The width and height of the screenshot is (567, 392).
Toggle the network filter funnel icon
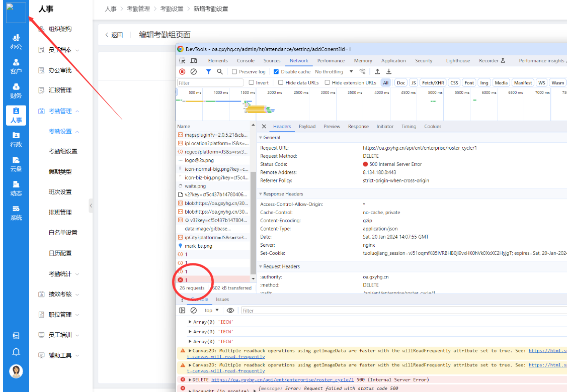click(x=208, y=71)
